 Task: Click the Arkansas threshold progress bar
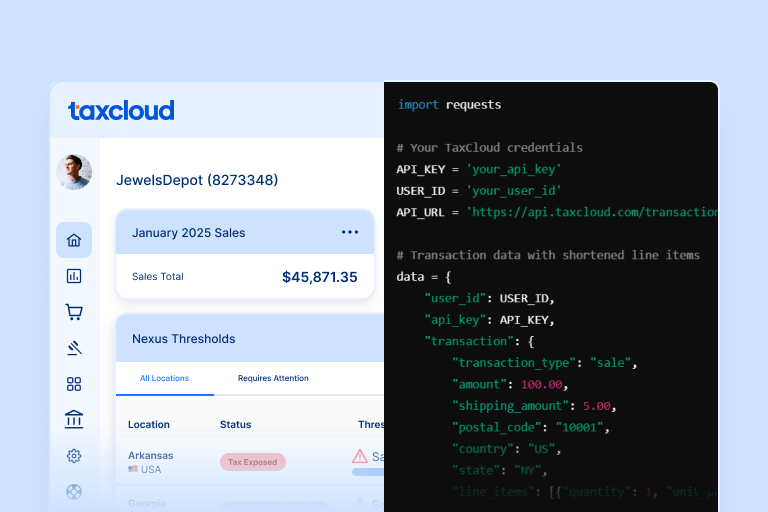tap(368, 472)
